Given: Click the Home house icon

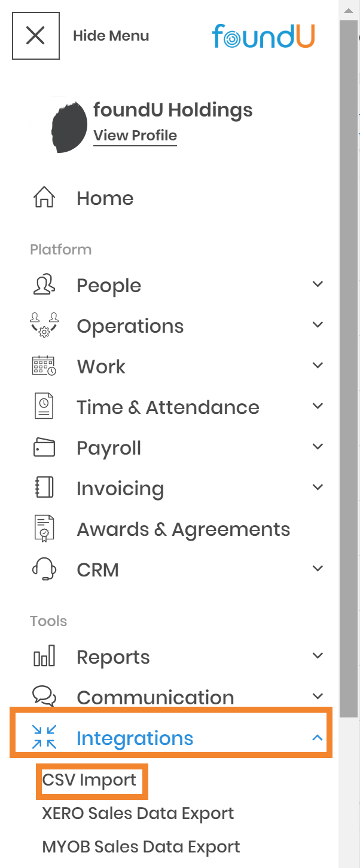Looking at the screenshot, I should click(x=44, y=198).
